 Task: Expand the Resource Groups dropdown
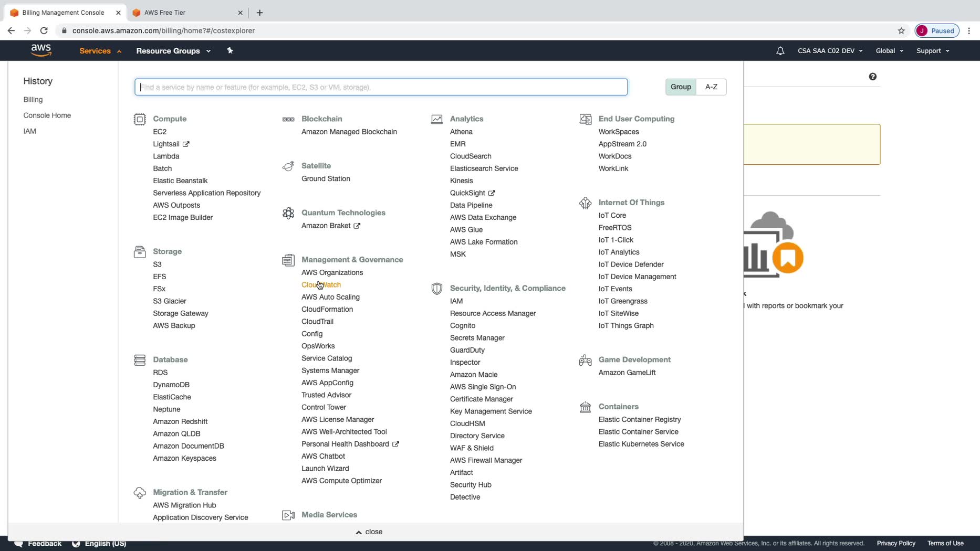pos(173,51)
